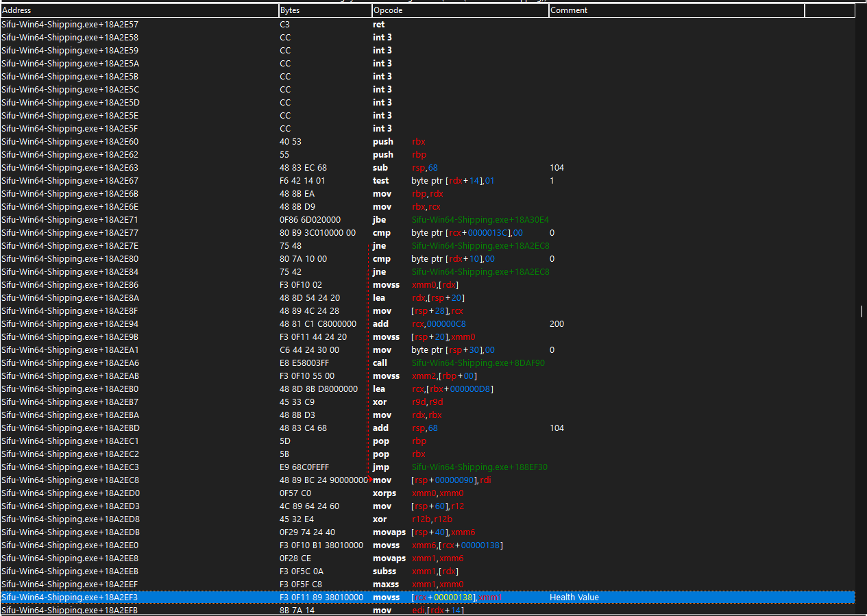This screenshot has width=867, height=616.
Task: Follow the jmp target Sifu-Win64-Shipping.exe+188EF30
Action: 480,467
